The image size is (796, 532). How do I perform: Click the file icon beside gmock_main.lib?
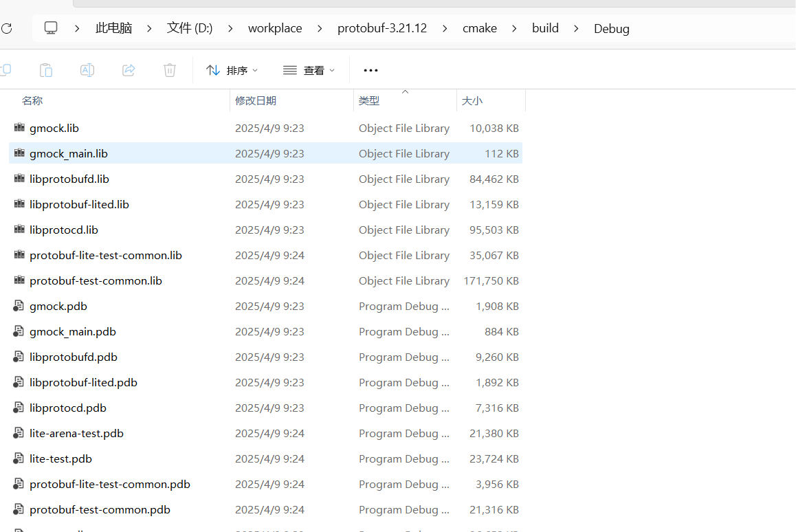[x=19, y=153]
